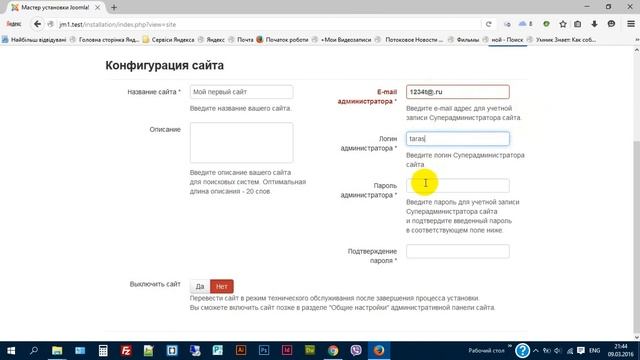The image size is (640, 360).
Task: Open the downloads arrow icon
Action: pos(594,24)
